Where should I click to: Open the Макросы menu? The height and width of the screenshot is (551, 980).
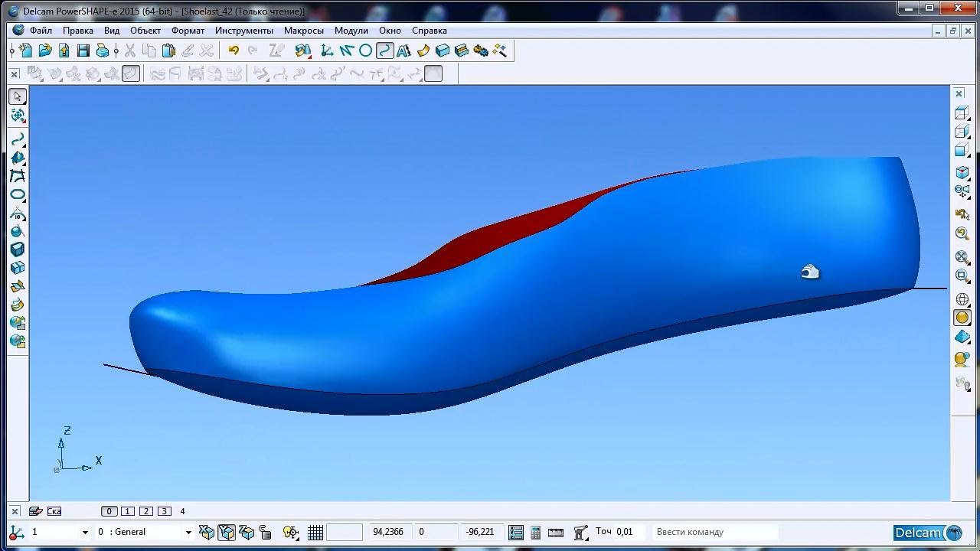304,31
